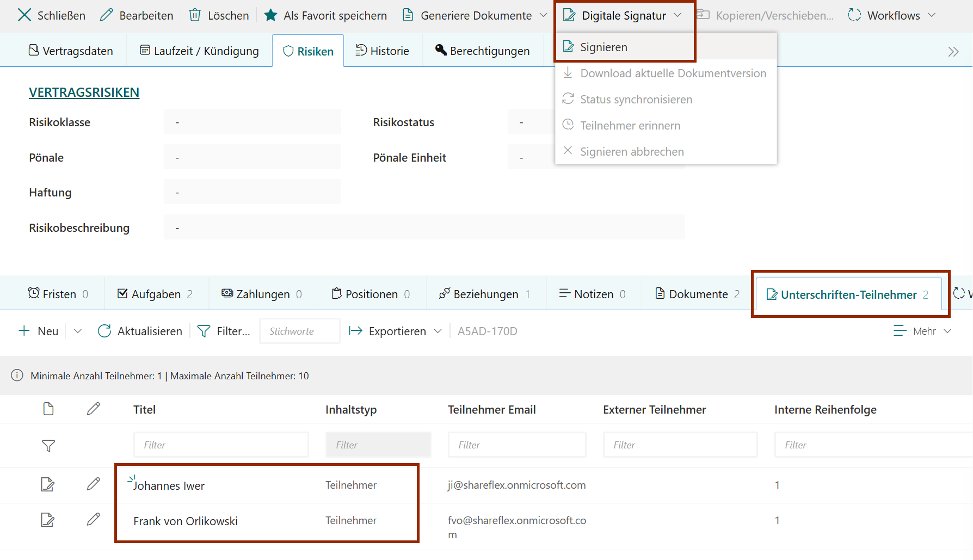Click the info icon beside Minimale Anzahl Teilnehmer

pos(17,376)
